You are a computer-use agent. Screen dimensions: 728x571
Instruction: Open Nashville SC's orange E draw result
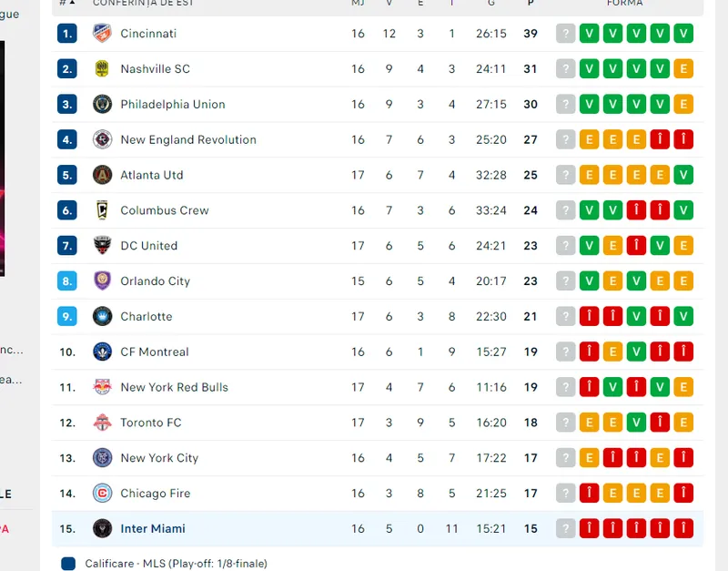coord(683,69)
